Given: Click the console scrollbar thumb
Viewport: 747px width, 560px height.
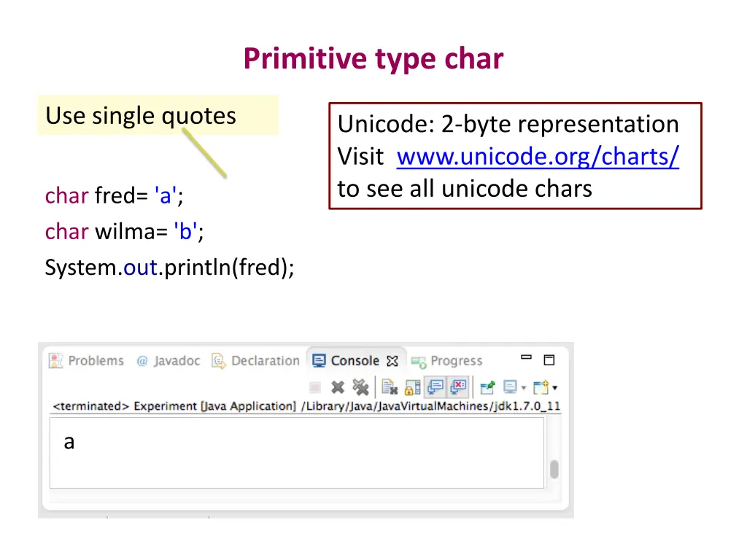Looking at the screenshot, I should (x=554, y=469).
